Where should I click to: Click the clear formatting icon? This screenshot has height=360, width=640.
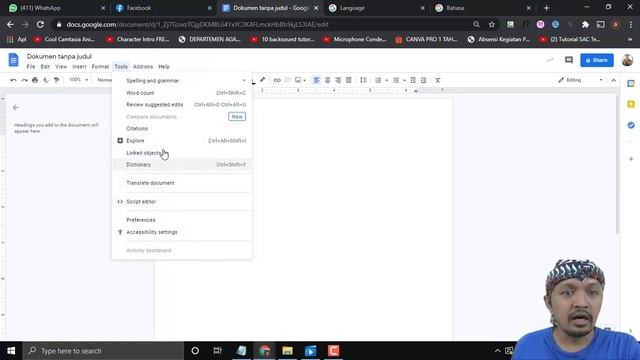438,80
